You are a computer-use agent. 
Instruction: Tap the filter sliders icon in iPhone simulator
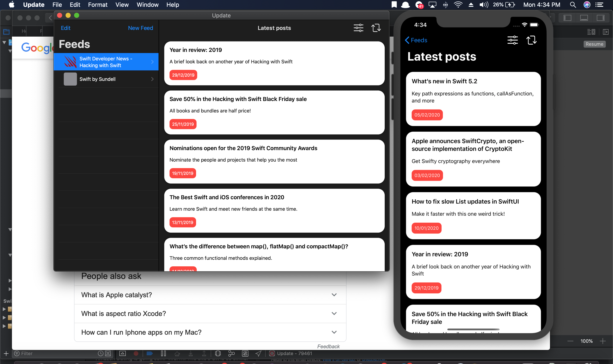(x=513, y=40)
